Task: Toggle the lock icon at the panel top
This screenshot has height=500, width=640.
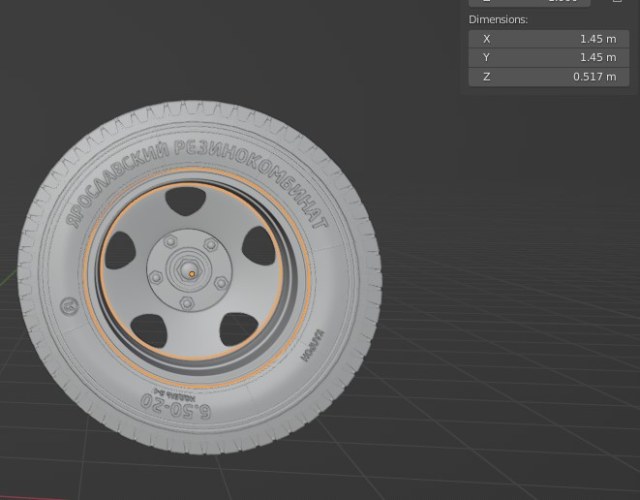Action: [x=615, y=2]
